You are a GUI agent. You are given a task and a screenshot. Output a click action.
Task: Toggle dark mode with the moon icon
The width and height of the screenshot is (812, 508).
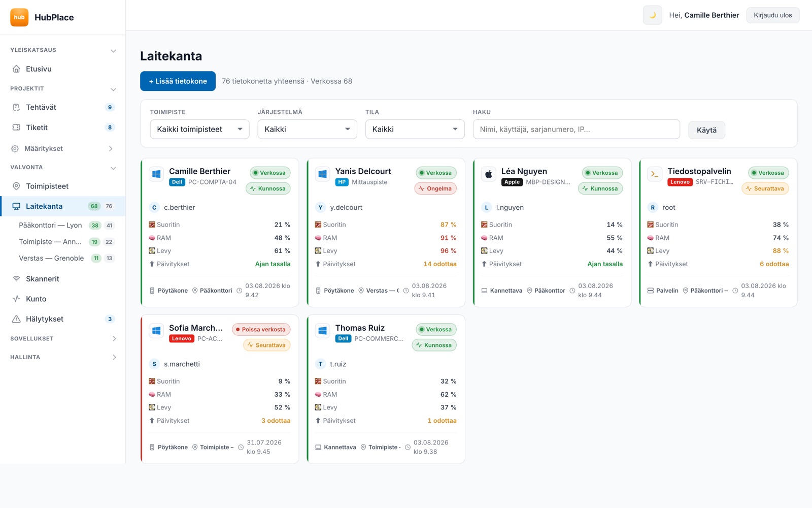tap(652, 15)
